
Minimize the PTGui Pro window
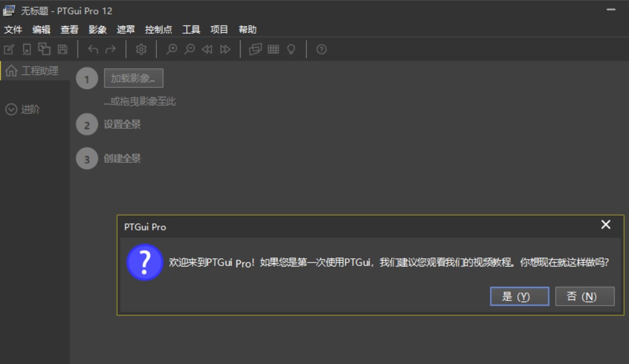pyautogui.click(x=611, y=10)
